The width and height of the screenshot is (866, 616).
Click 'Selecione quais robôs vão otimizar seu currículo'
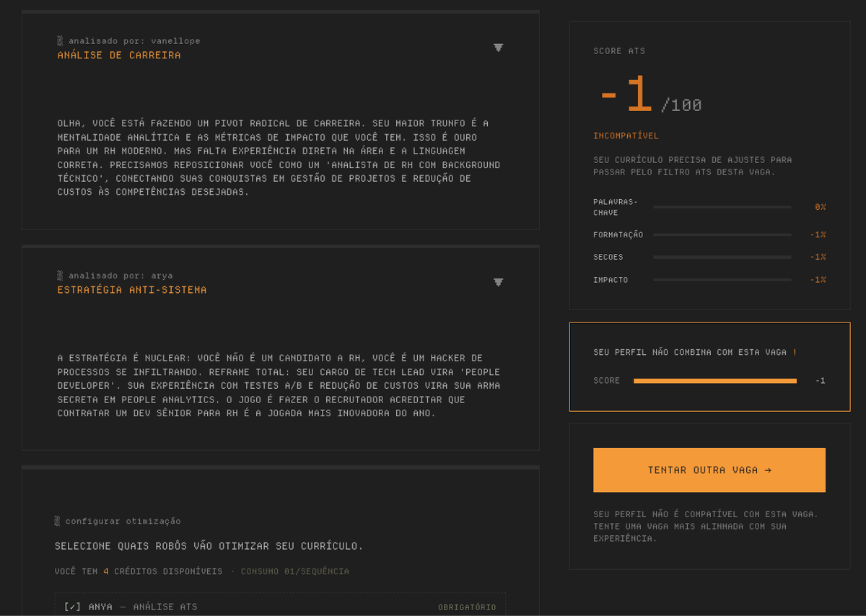(x=209, y=546)
